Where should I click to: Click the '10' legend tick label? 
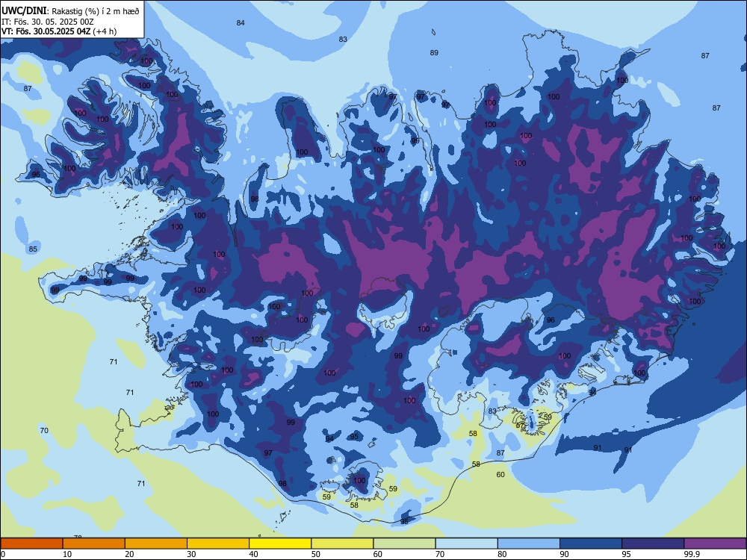[x=67, y=554]
